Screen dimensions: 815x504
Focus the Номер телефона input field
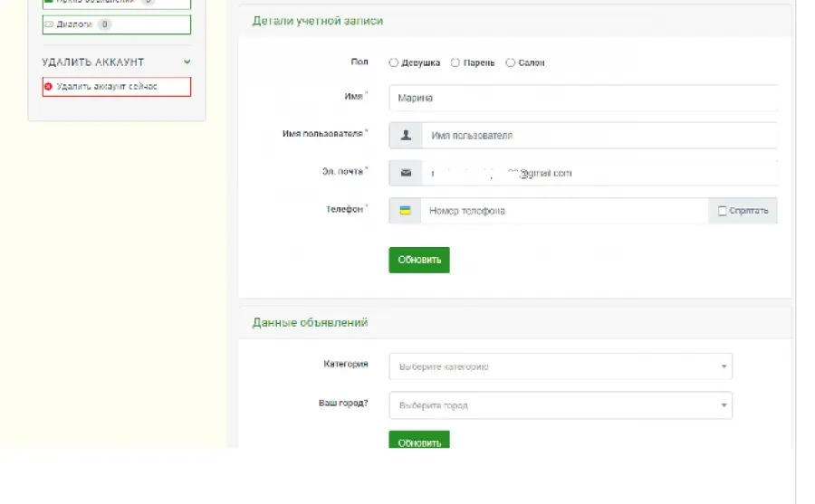(x=564, y=211)
